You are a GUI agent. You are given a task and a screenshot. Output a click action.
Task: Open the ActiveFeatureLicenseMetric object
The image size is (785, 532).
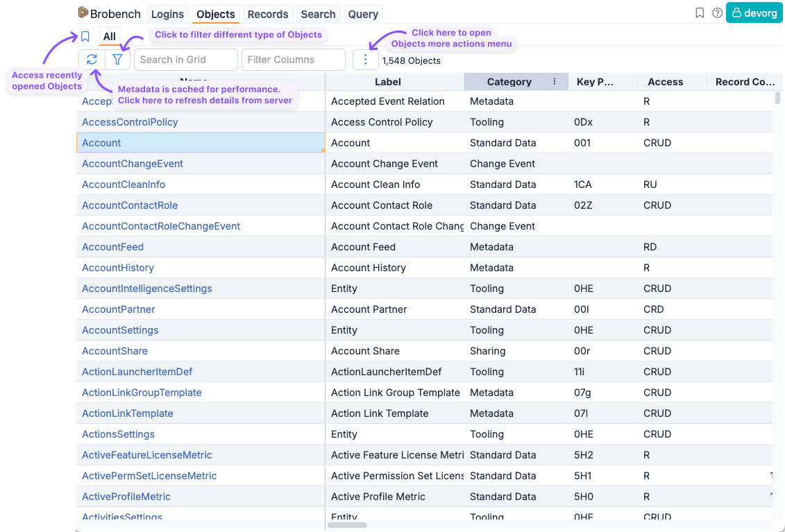[147, 456]
